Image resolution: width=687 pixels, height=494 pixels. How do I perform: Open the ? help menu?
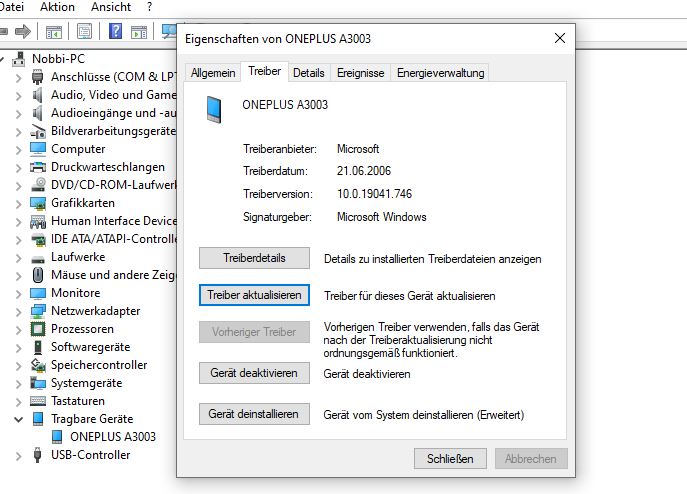(x=149, y=7)
